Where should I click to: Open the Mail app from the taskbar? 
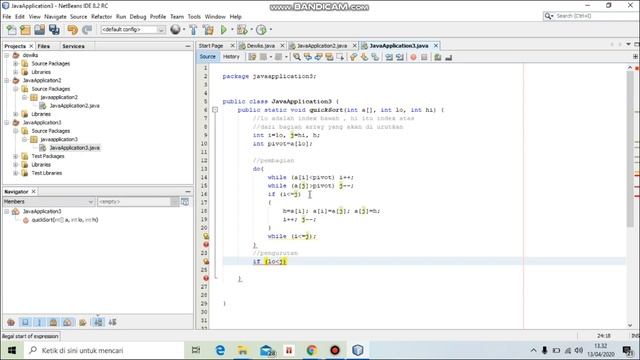[266, 350]
